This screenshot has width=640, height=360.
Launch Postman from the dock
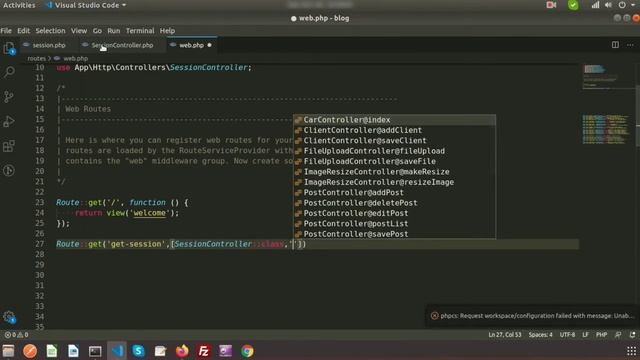pos(30,351)
